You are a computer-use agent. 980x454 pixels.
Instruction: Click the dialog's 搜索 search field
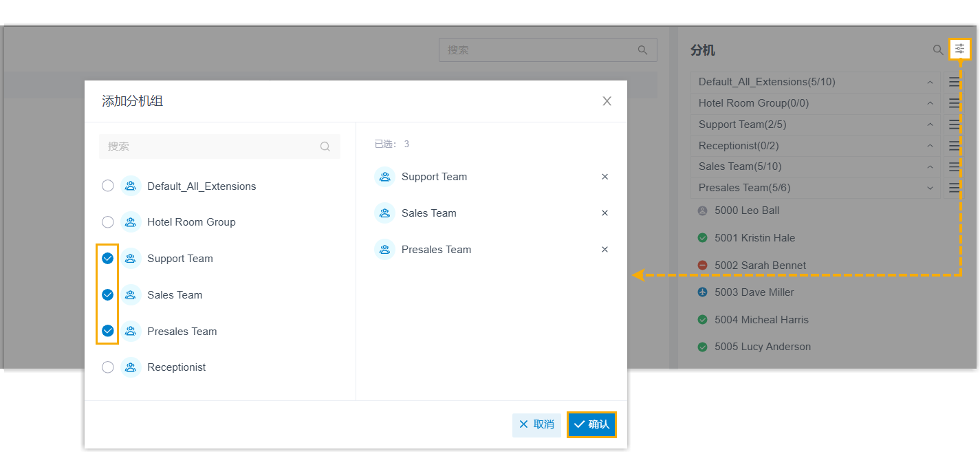(x=210, y=147)
